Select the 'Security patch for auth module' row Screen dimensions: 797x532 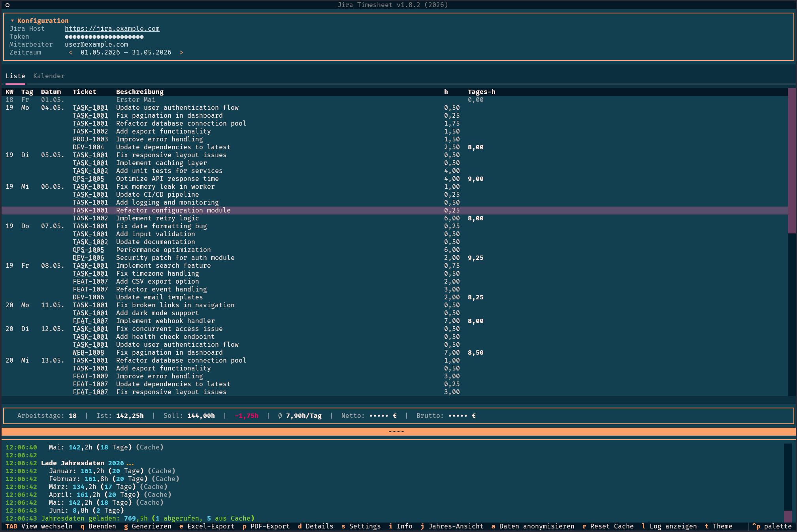(x=395, y=258)
